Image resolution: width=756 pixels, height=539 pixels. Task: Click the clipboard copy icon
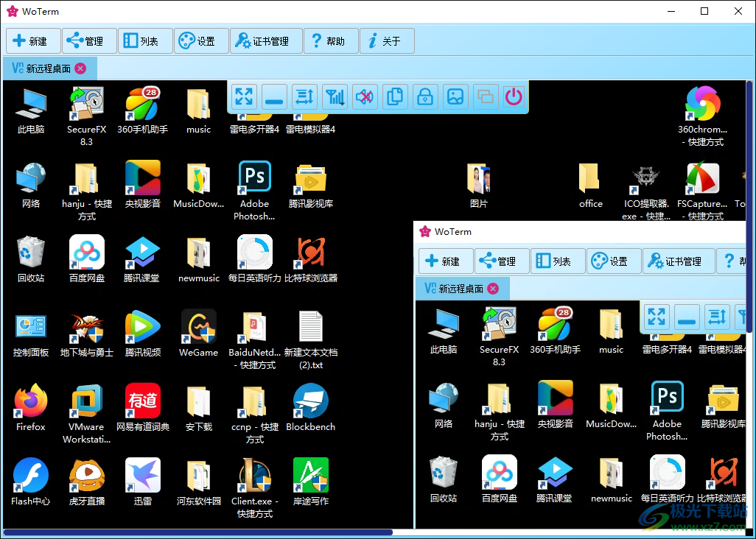pyautogui.click(x=395, y=96)
